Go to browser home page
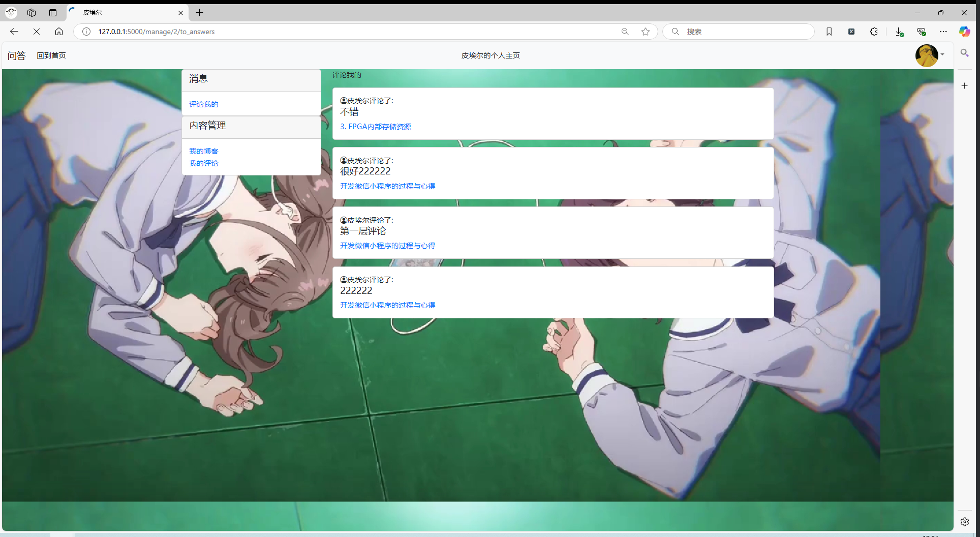Screen dimensions: 980x537 coord(59,32)
